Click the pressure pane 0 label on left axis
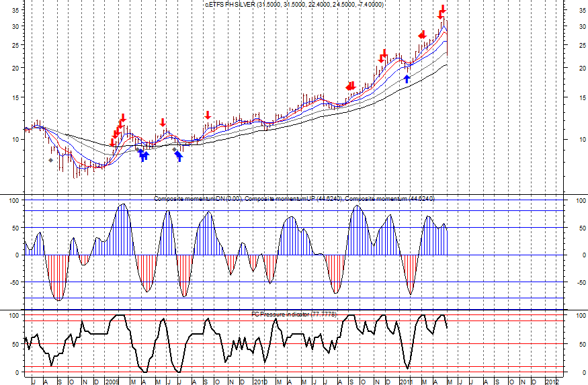Image resolution: width=588 pixels, height=385 pixels. pyautogui.click(x=17, y=373)
